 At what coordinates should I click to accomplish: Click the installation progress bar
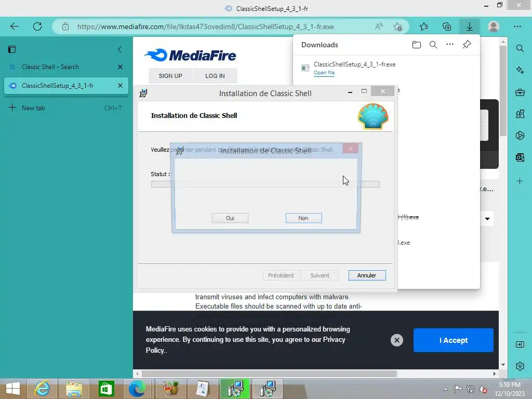pyautogui.click(x=265, y=184)
